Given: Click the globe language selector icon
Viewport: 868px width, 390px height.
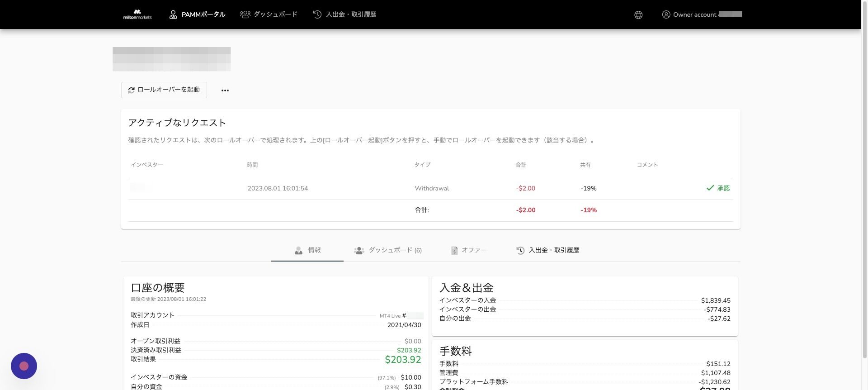Looking at the screenshot, I should (638, 15).
